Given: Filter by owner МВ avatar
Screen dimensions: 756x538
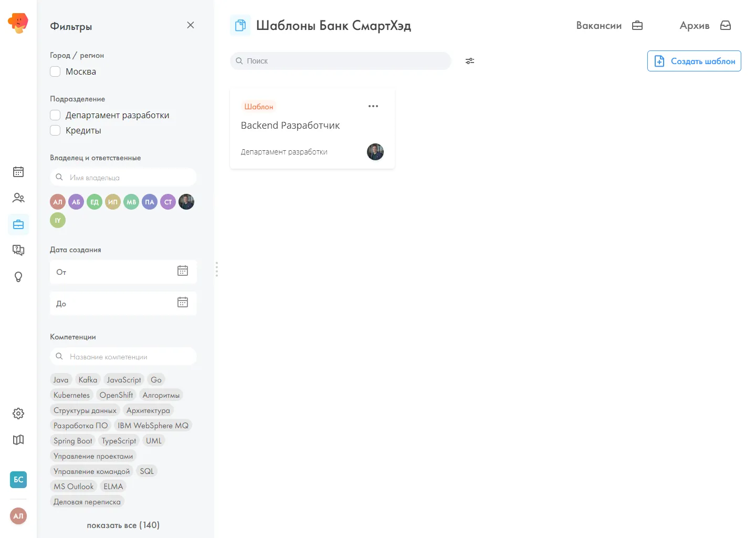Looking at the screenshot, I should pos(131,202).
